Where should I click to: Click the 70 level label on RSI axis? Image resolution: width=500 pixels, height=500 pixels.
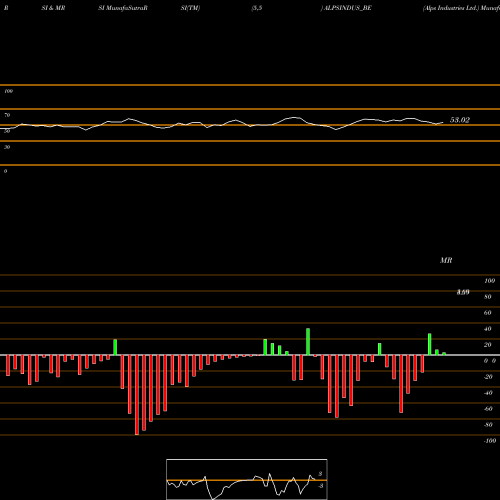7,115
